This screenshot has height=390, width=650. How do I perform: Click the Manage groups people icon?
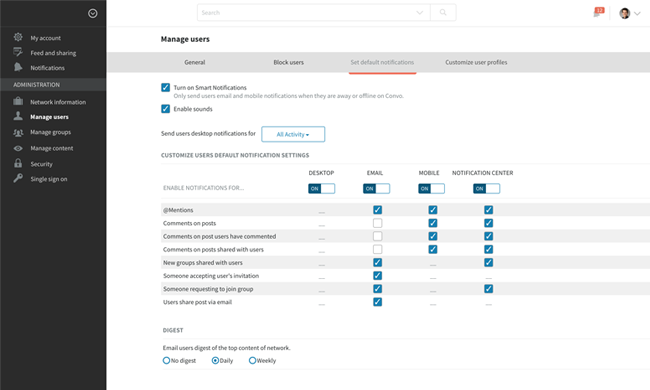point(18,133)
